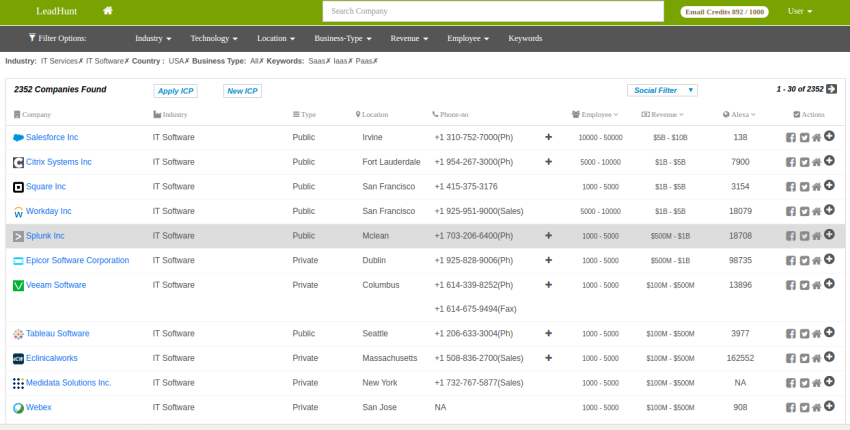
Task: Add Tableau Software with plus circle icon
Action: [x=829, y=332]
